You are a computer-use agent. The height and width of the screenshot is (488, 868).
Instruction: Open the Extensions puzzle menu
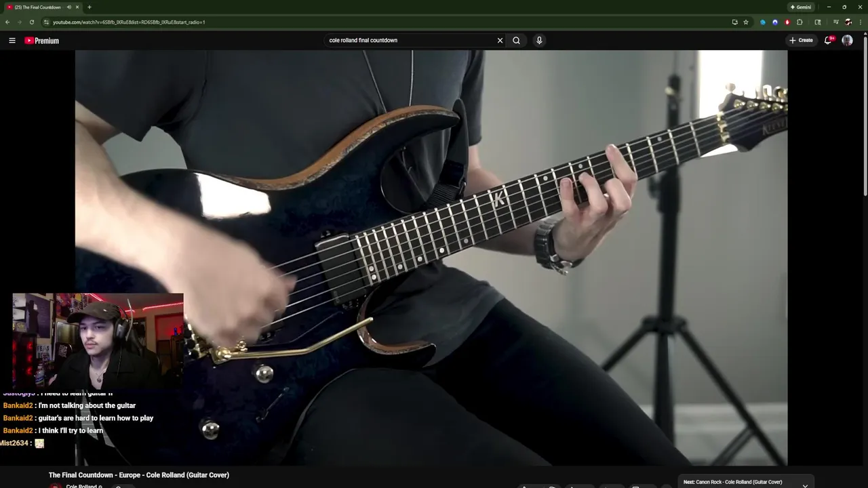pyautogui.click(x=800, y=22)
